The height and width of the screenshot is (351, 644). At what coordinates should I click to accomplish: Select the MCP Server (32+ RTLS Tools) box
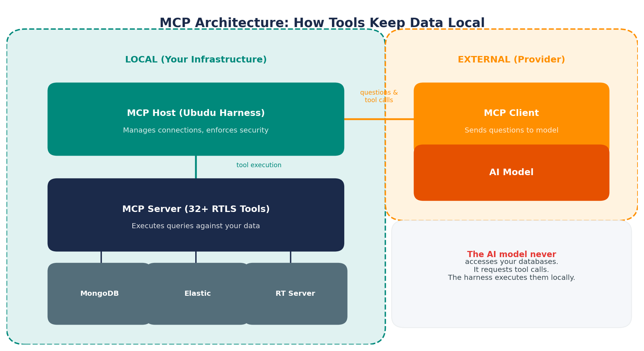(x=196, y=215)
